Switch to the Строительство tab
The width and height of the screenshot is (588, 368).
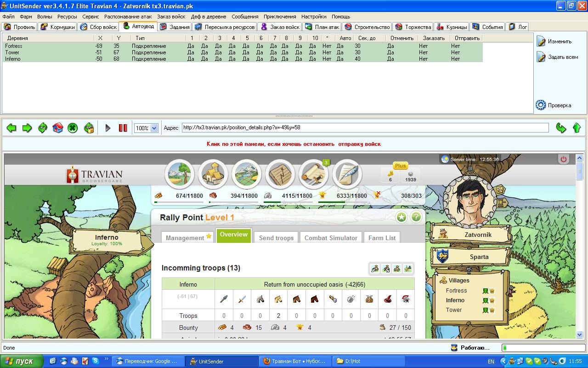coord(367,27)
